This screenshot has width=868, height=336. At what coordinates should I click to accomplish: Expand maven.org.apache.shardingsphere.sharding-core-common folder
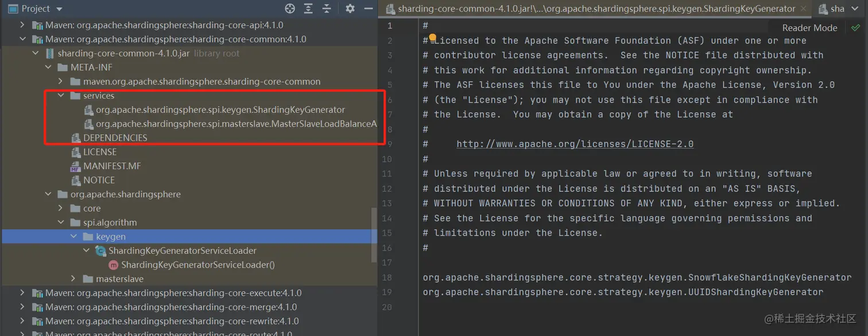coord(60,81)
